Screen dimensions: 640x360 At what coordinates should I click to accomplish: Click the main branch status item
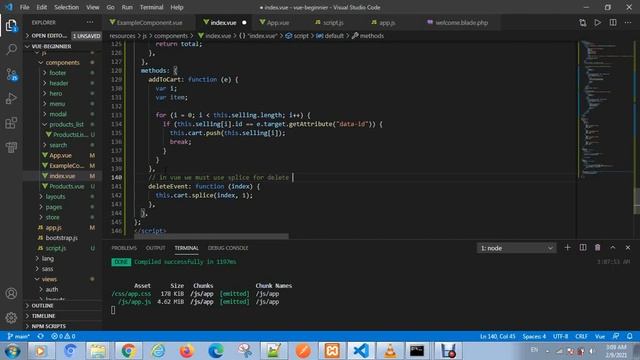19,336
